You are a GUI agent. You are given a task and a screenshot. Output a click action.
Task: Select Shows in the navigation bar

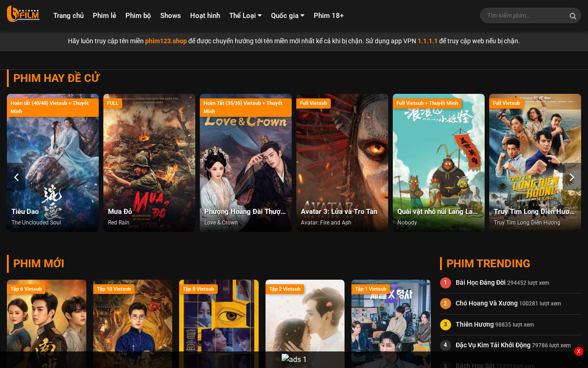tap(170, 16)
